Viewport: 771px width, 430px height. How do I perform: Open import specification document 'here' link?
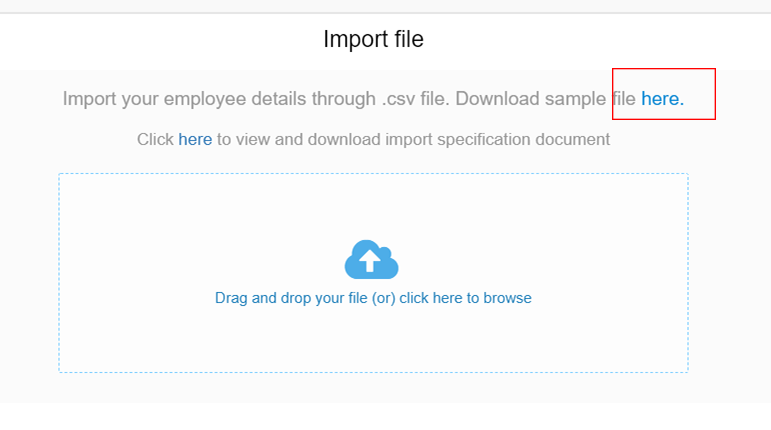click(x=195, y=140)
